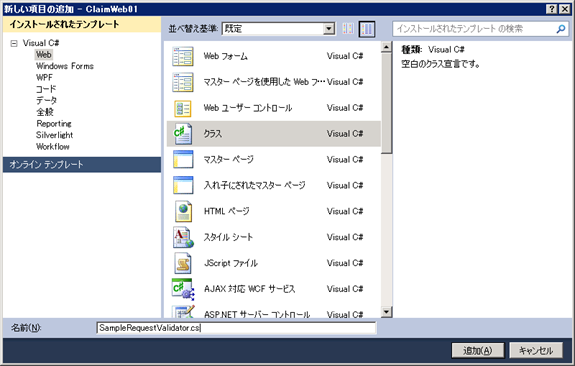Focus the template search box

pos(480,29)
